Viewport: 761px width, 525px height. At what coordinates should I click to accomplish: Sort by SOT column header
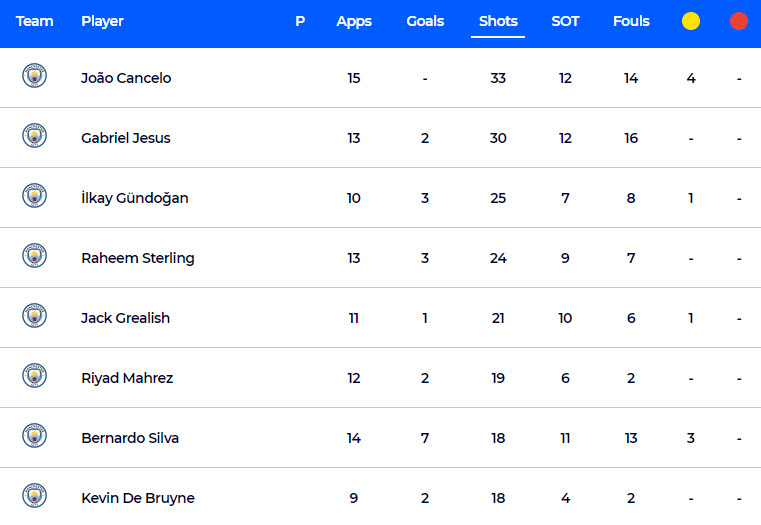(565, 21)
